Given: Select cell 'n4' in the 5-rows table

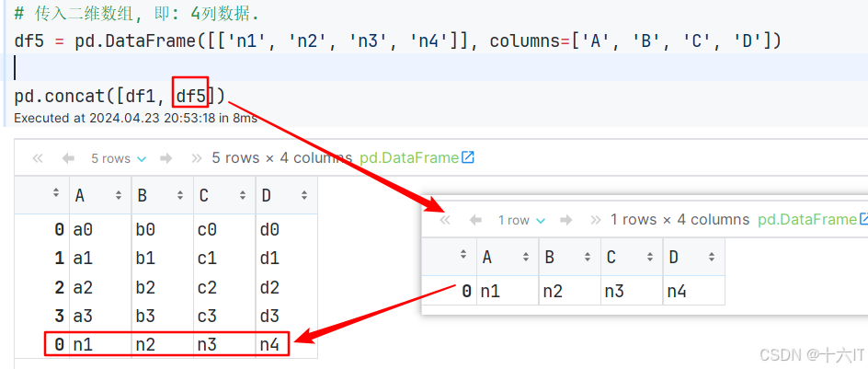Looking at the screenshot, I should point(286,345).
